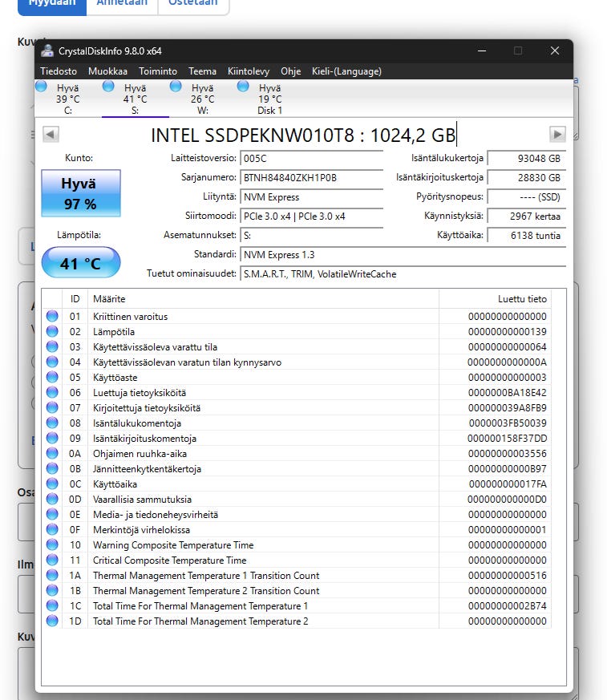Click status orb of Vaarallisia sammutuksia row
This screenshot has height=700, width=607.
click(x=52, y=499)
